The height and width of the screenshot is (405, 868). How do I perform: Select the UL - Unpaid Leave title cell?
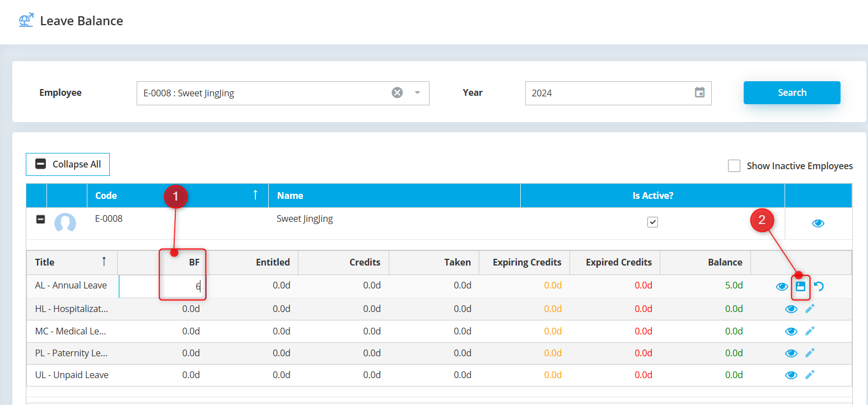pyautogui.click(x=72, y=375)
